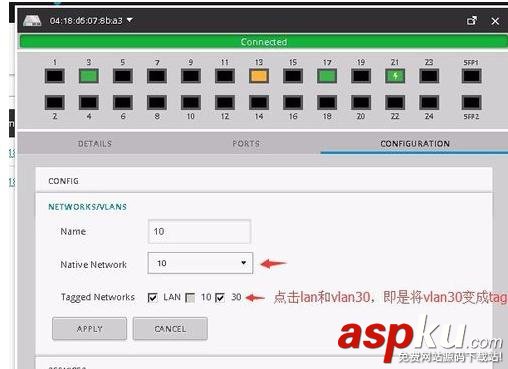
Task: Toggle the tagged network 30 checkbox
Action: pos(220,297)
